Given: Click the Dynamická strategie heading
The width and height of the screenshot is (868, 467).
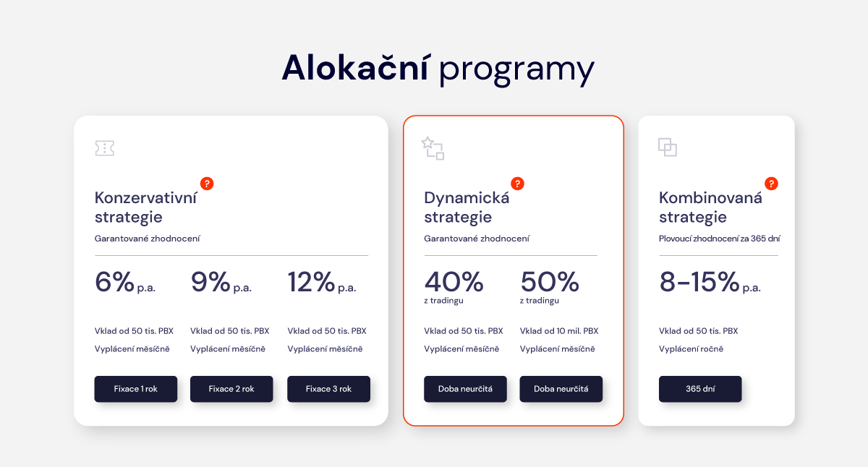Looking at the screenshot, I should pos(467,207).
